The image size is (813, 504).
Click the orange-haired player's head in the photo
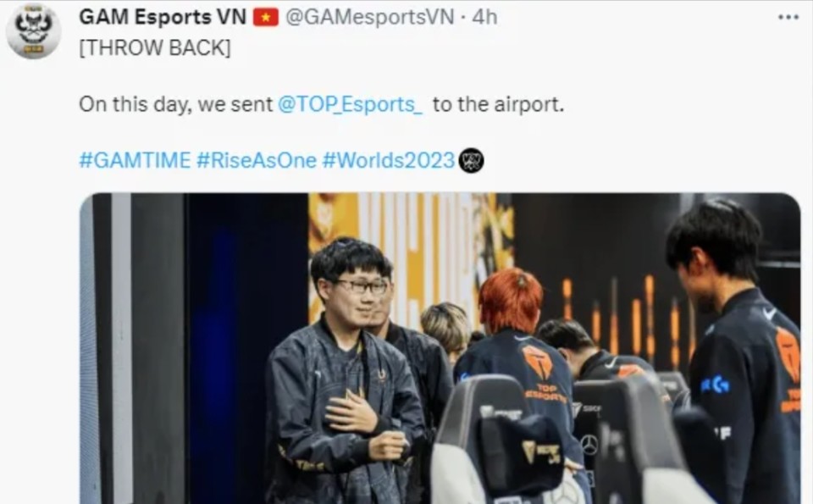511,299
